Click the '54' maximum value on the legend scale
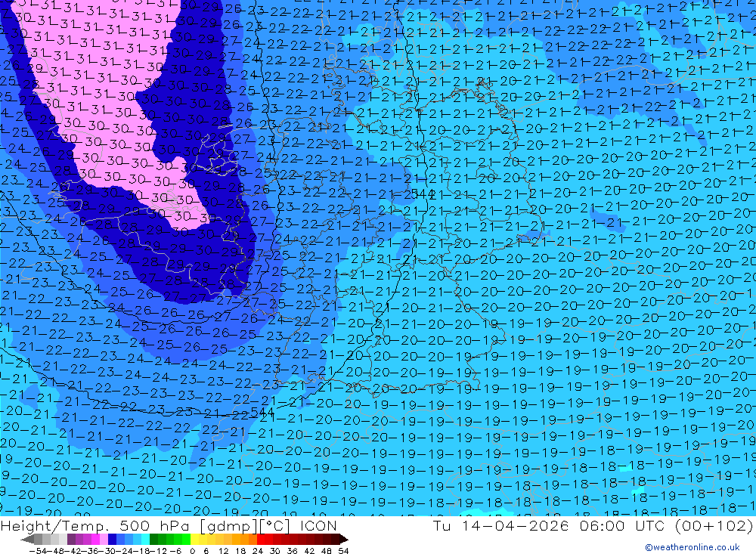The width and height of the screenshot is (756, 554). 343,551
